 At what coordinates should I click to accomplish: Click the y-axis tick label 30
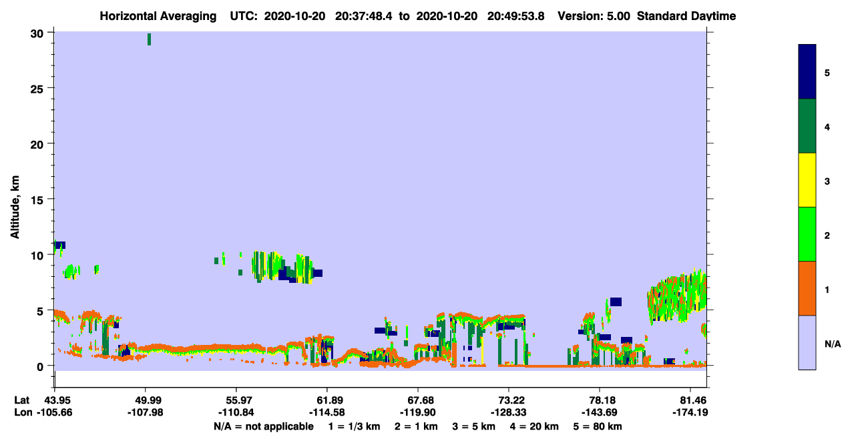coord(38,33)
